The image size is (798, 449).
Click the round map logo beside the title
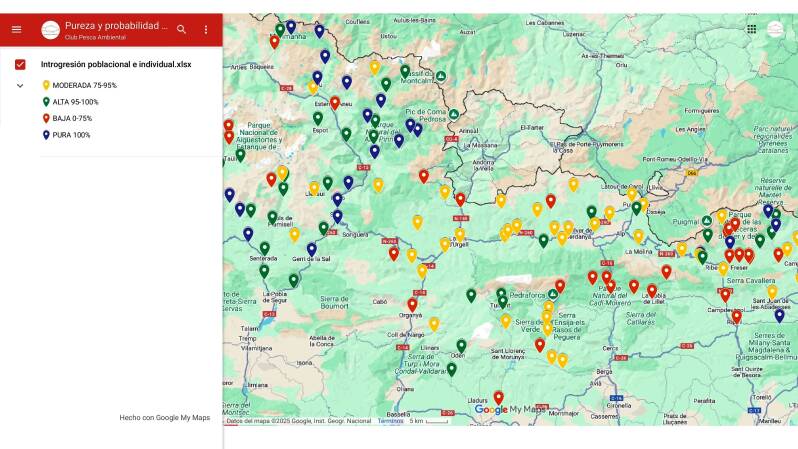50,30
